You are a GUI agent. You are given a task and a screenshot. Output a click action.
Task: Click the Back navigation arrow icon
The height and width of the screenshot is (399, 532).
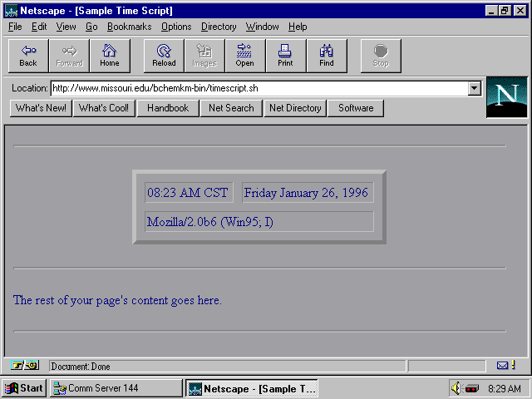pos(28,51)
